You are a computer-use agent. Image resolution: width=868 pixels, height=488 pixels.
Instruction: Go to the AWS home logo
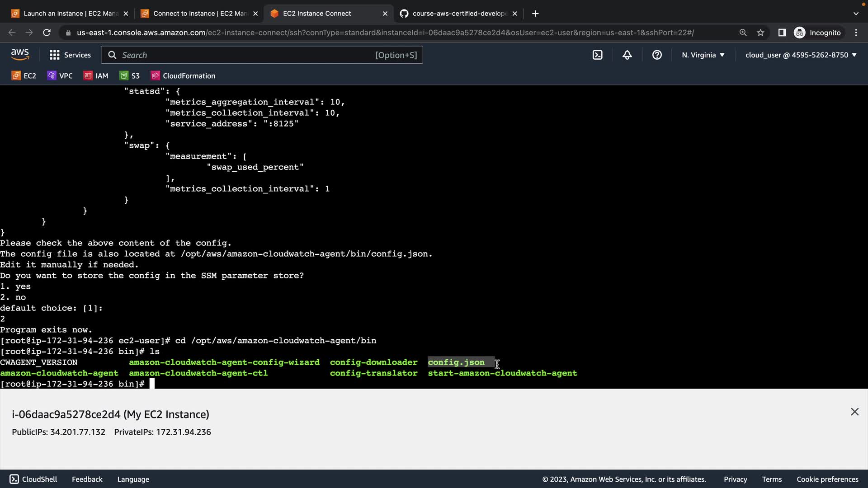(20, 55)
